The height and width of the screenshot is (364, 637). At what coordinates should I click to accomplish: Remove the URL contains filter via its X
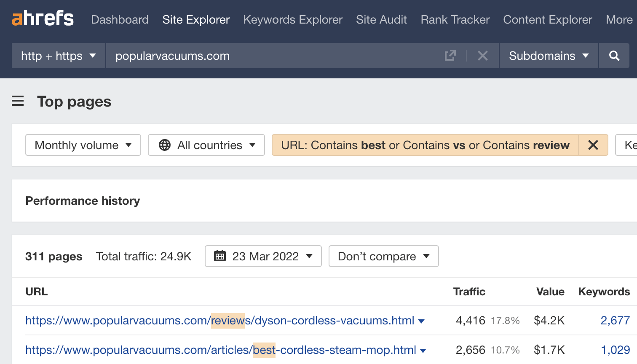pos(593,145)
